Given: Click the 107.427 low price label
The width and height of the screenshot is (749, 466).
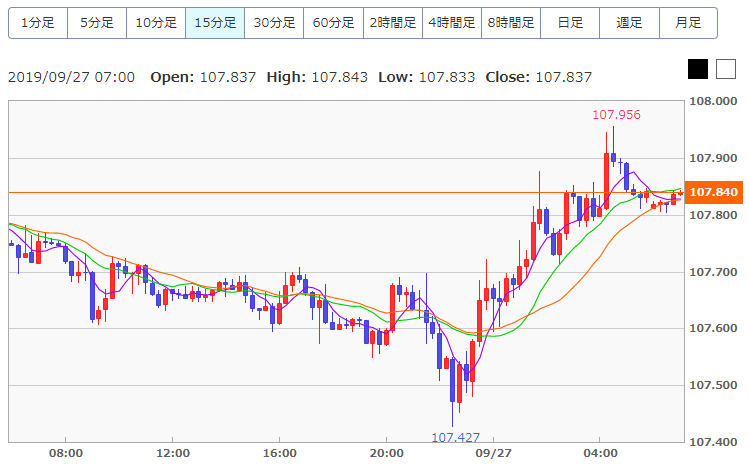Looking at the screenshot, I should pos(455,437).
